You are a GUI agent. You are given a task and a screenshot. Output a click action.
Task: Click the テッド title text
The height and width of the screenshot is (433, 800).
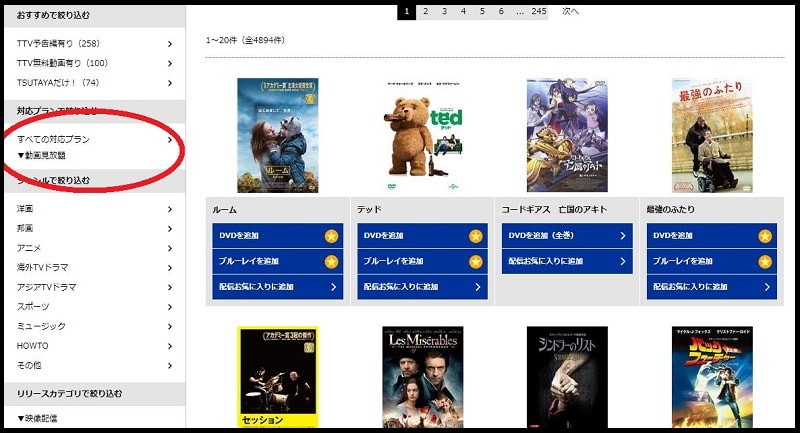pos(369,210)
